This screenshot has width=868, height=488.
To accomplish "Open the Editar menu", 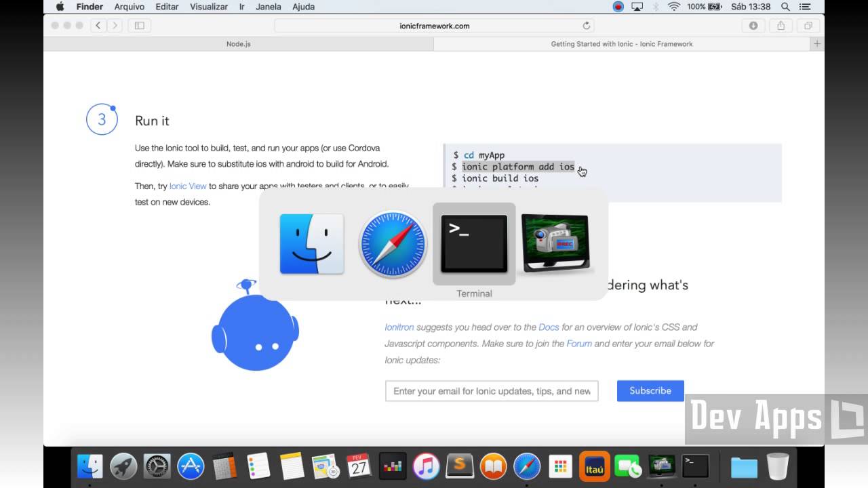I will (167, 7).
